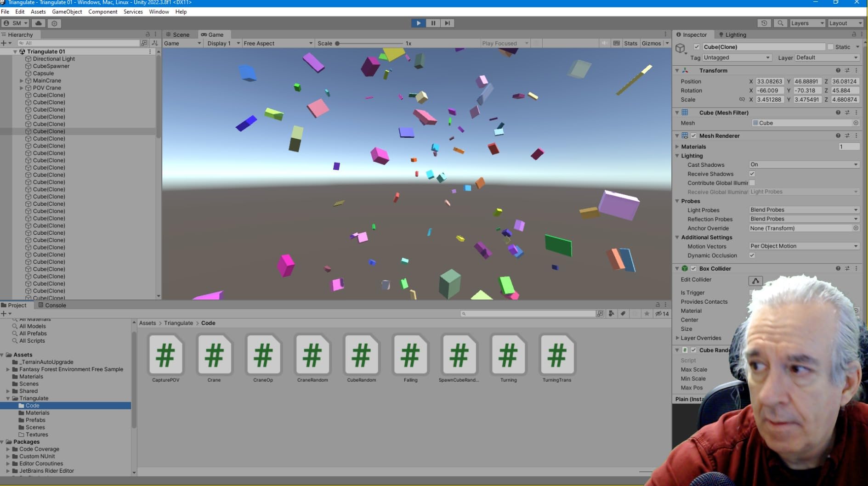This screenshot has width=868, height=486.
Task: Open the CubeRandom script asset
Action: click(x=361, y=355)
